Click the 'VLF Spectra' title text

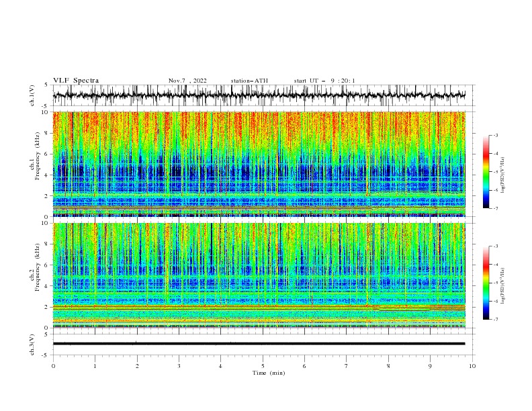click(76, 81)
